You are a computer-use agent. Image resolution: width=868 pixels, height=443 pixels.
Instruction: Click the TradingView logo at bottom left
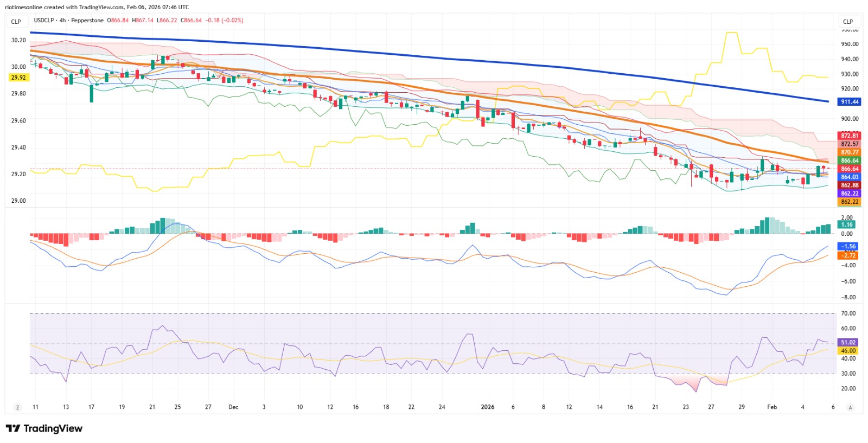click(44, 428)
